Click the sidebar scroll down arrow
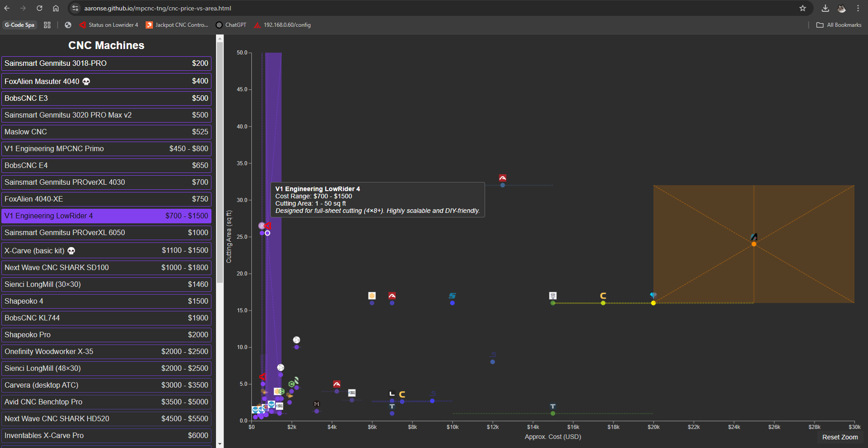 click(x=220, y=444)
